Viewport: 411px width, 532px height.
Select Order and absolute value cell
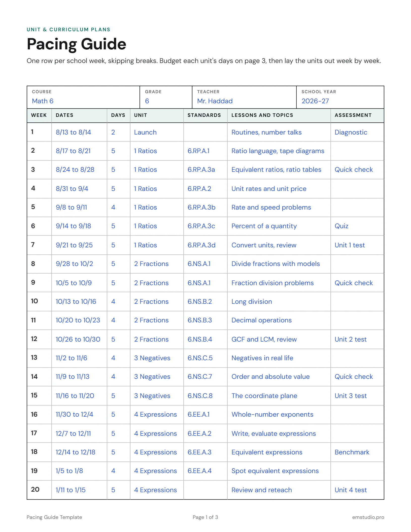279,377
